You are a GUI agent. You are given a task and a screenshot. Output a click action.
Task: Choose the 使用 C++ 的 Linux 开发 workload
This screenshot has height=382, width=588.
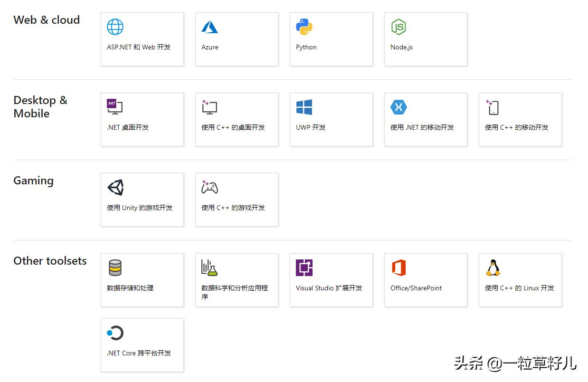click(x=520, y=280)
